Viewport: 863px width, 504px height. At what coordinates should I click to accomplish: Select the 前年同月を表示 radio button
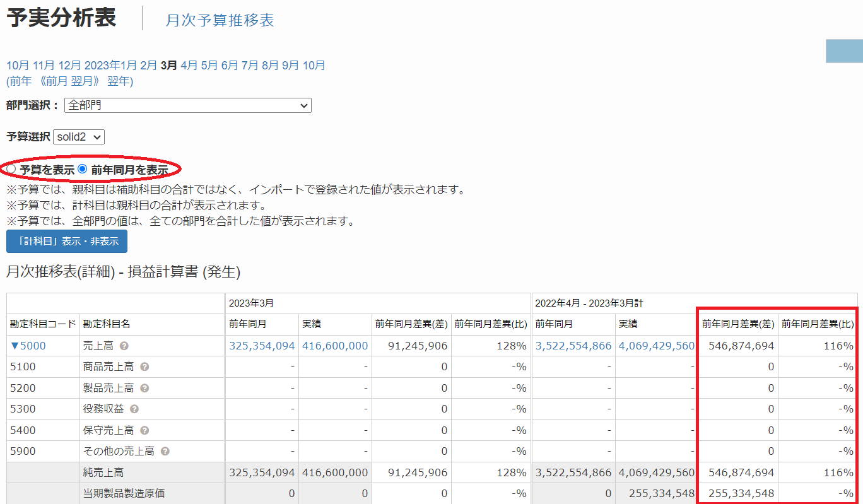click(83, 169)
